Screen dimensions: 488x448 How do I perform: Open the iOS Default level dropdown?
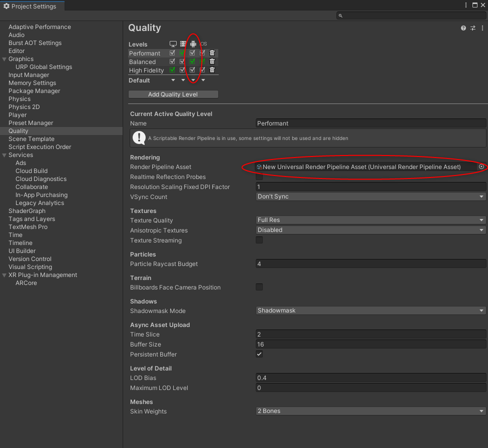pos(203,80)
